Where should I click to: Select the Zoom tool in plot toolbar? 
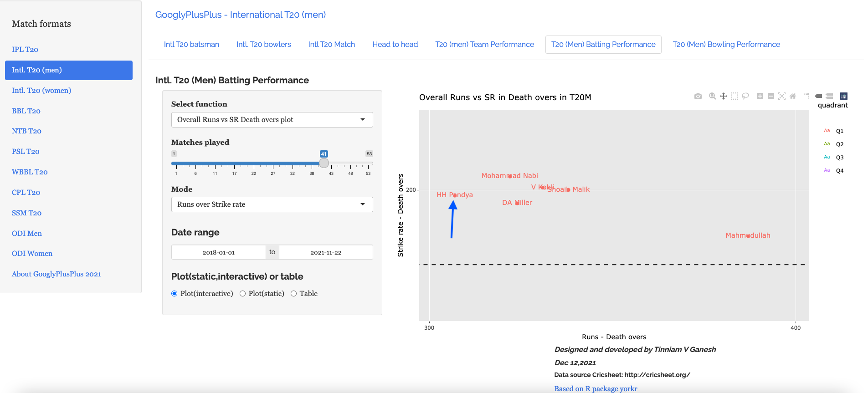click(712, 96)
